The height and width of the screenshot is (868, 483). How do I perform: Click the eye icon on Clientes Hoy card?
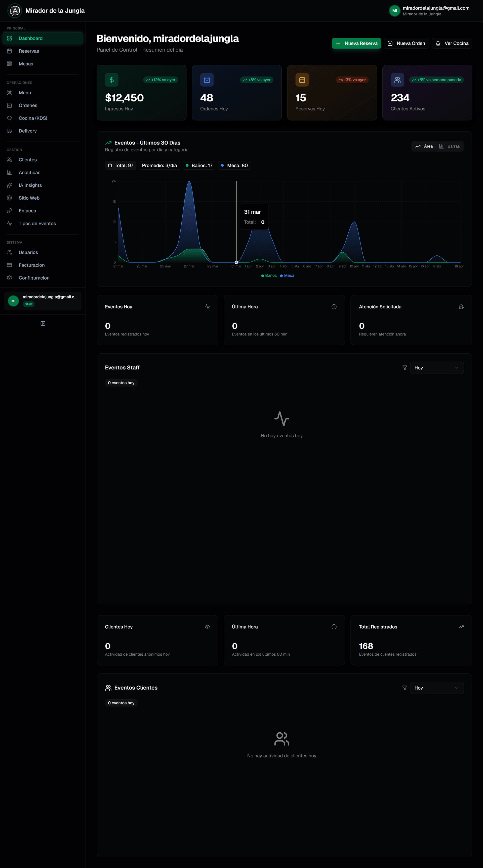207,627
